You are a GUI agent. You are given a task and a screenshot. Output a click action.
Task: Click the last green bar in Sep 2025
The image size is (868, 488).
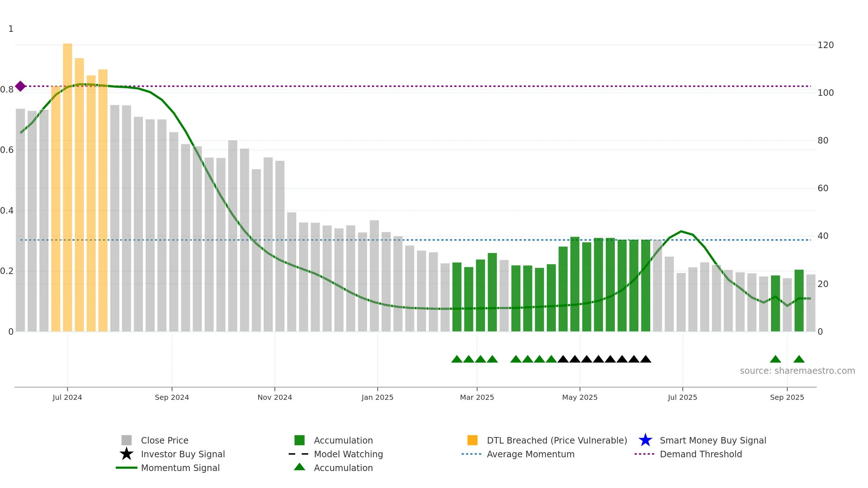(x=799, y=300)
